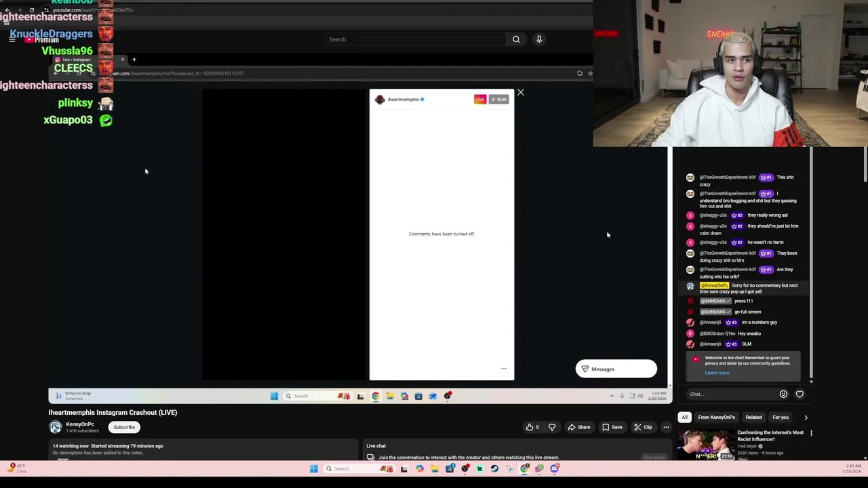
Task: Reload the outer YouTube browser page
Action: (x=32, y=10)
